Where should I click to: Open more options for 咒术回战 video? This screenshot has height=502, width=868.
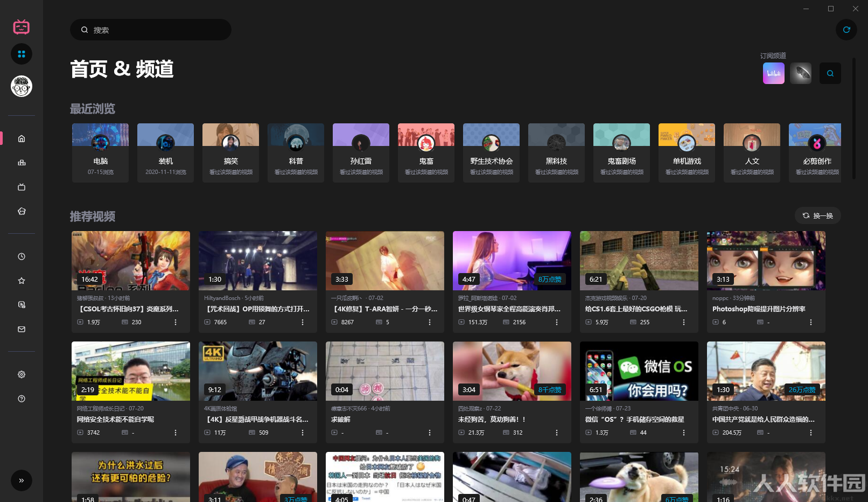click(x=303, y=322)
